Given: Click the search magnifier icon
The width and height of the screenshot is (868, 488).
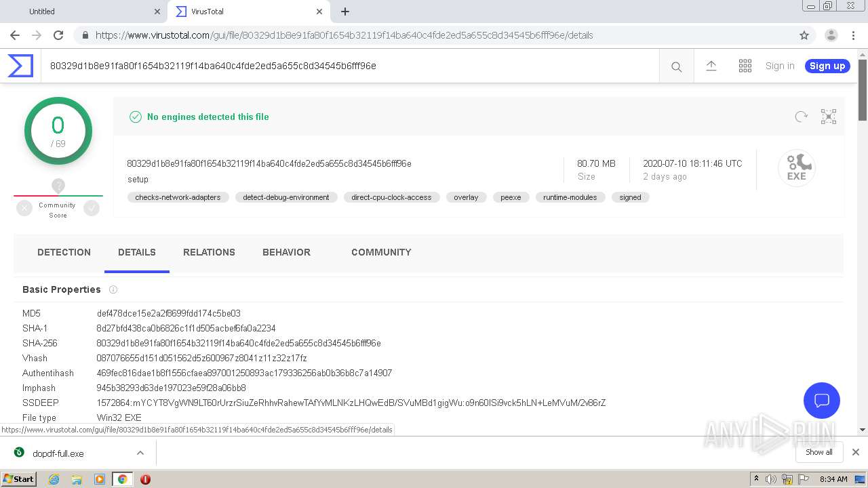Looking at the screenshot, I should click(x=676, y=66).
